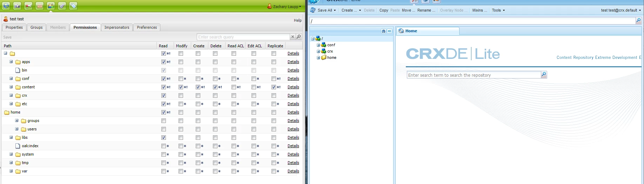Click the search icon beside CRXDE path field
This screenshot has width=644, height=184.
[638, 21]
